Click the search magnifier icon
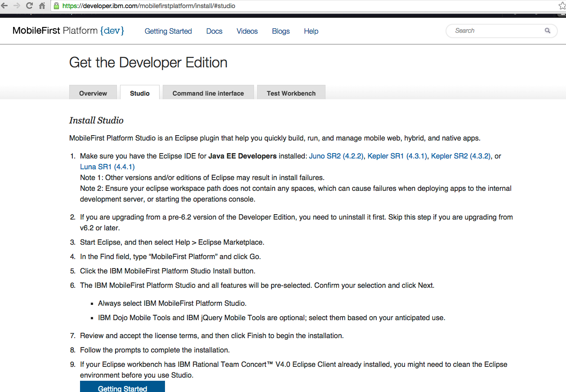The height and width of the screenshot is (392, 566). click(x=547, y=31)
